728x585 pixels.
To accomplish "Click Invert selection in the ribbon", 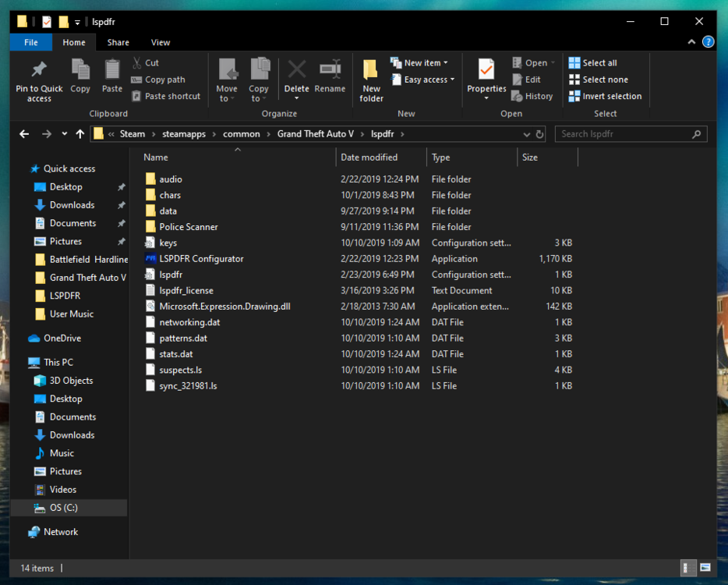I will [x=611, y=97].
